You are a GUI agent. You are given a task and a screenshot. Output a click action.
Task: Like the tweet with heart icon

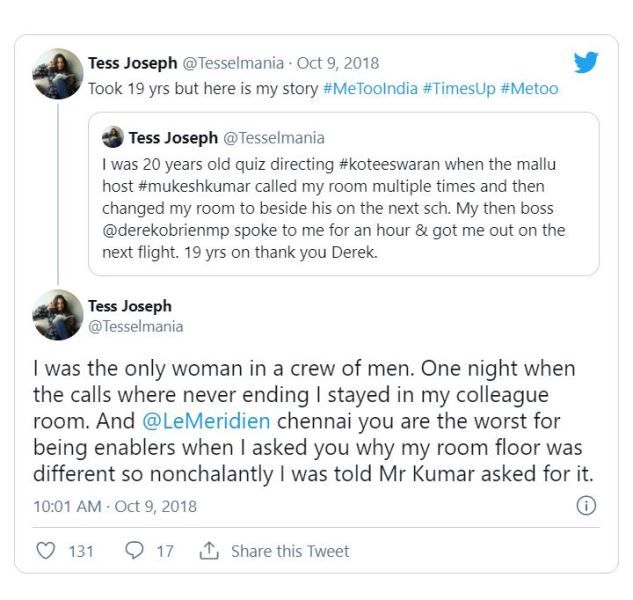46,551
